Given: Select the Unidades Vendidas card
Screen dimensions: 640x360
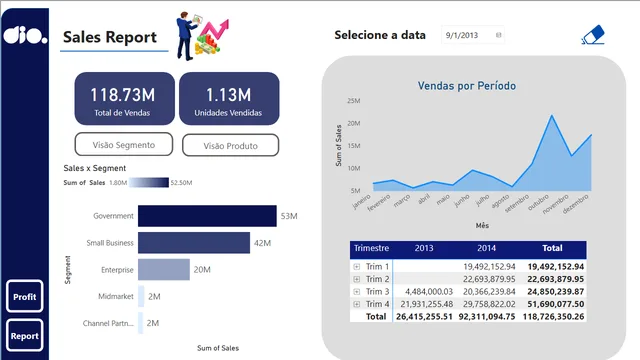Looking at the screenshot, I should coord(229,99).
